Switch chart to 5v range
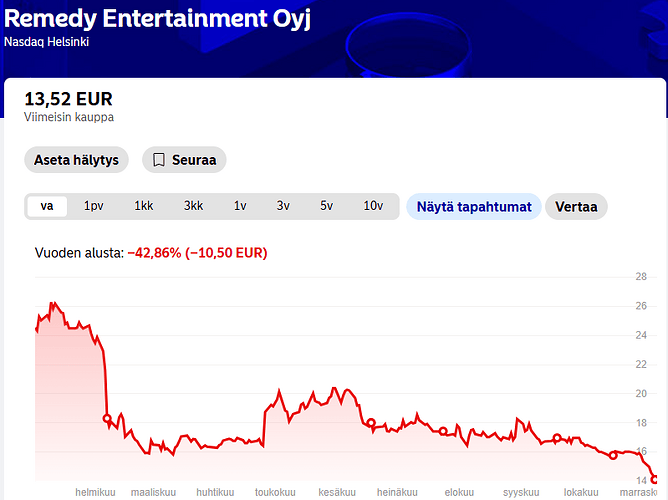668x500 pixels. tap(326, 206)
